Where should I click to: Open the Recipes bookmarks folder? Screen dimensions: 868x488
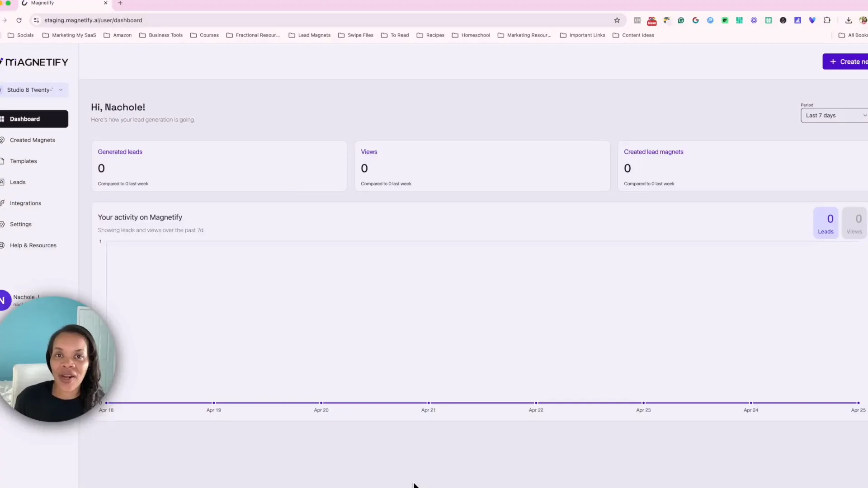click(430, 35)
